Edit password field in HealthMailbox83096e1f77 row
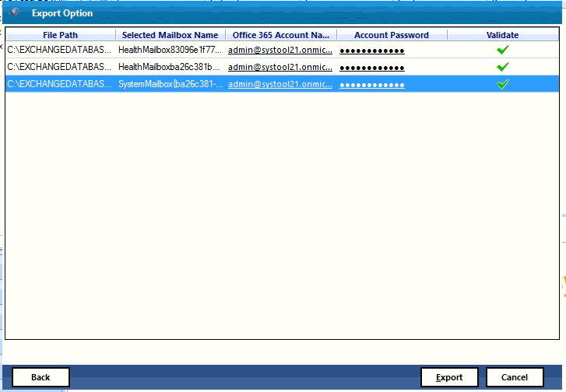Image resolution: width=566 pixels, height=392 pixels. pyautogui.click(x=372, y=51)
